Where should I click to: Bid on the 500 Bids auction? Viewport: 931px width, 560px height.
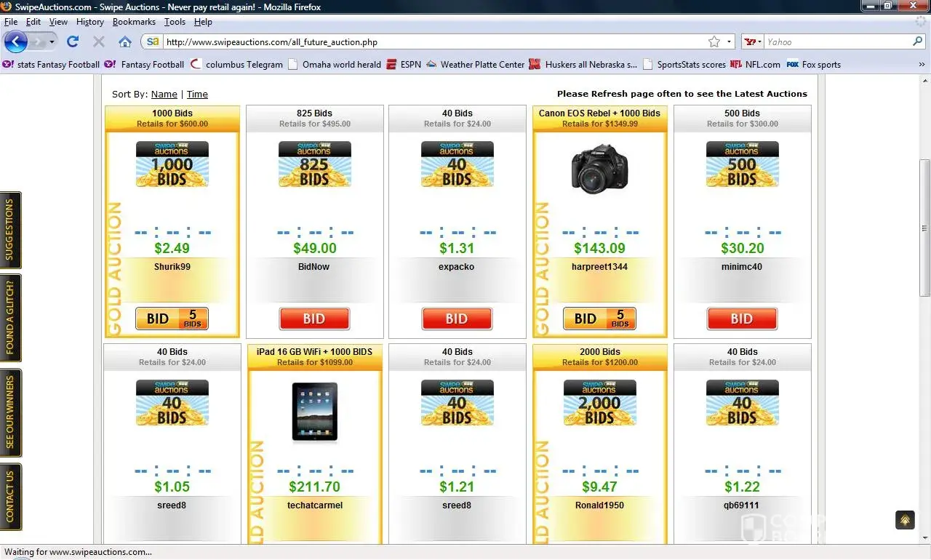point(742,319)
